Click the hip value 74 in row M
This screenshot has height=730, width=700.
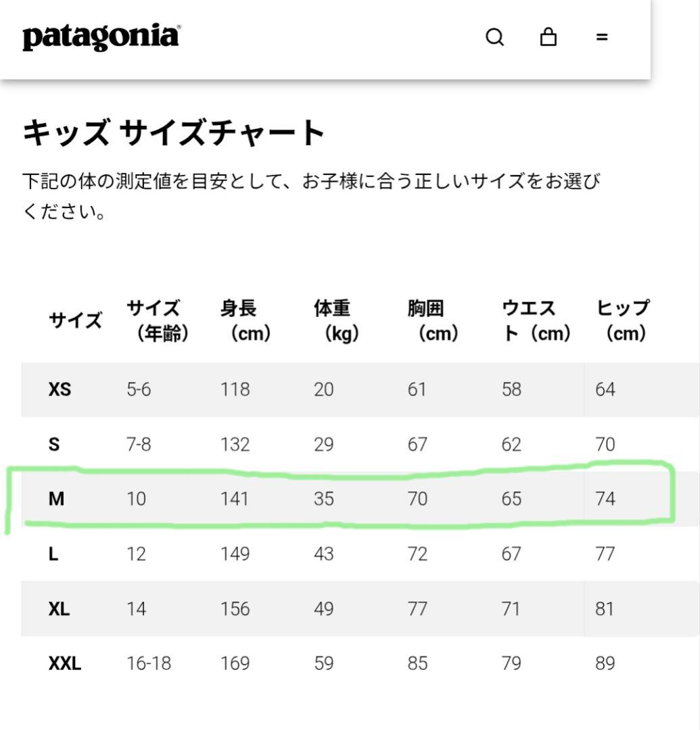click(x=606, y=499)
